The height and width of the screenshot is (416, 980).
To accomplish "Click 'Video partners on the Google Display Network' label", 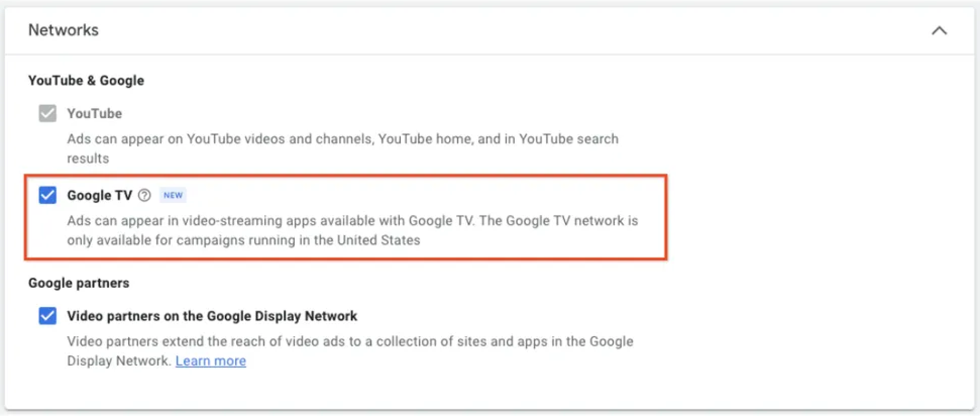I will [x=212, y=316].
